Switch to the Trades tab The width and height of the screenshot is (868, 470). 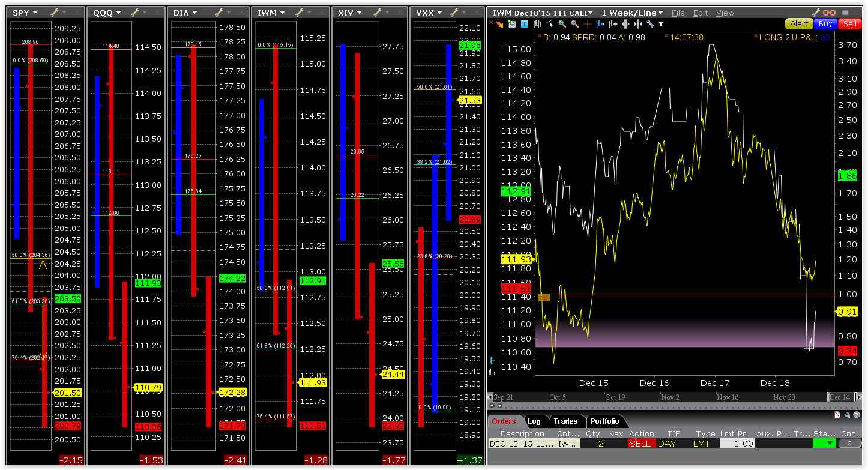tap(565, 421)
